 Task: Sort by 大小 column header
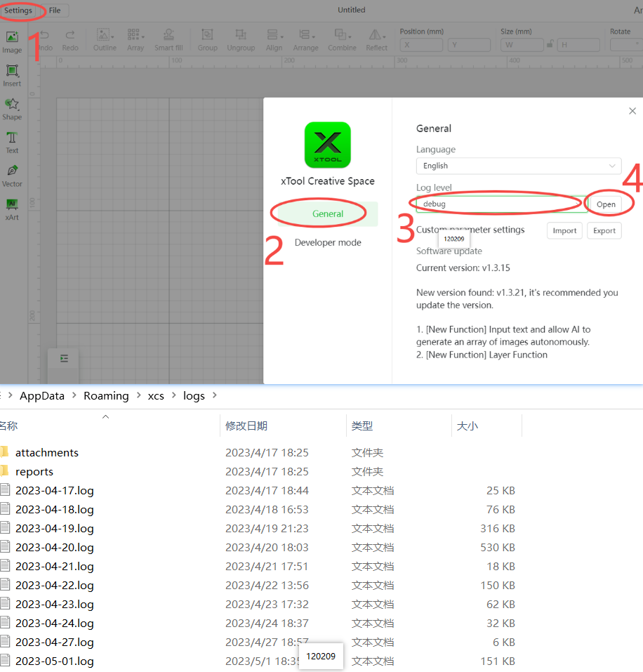[x=468, y=426]
